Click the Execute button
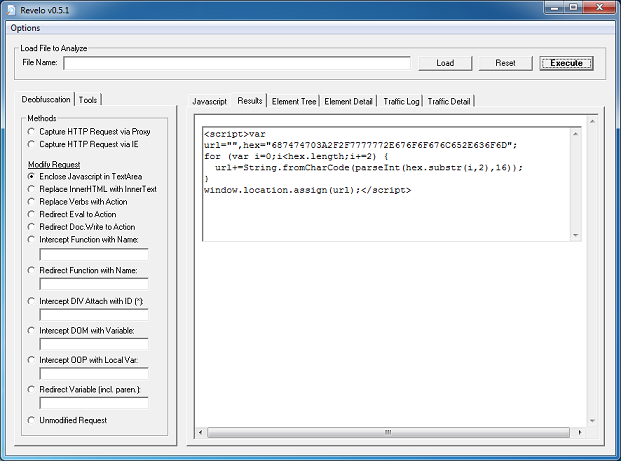 tap(566, 63)
